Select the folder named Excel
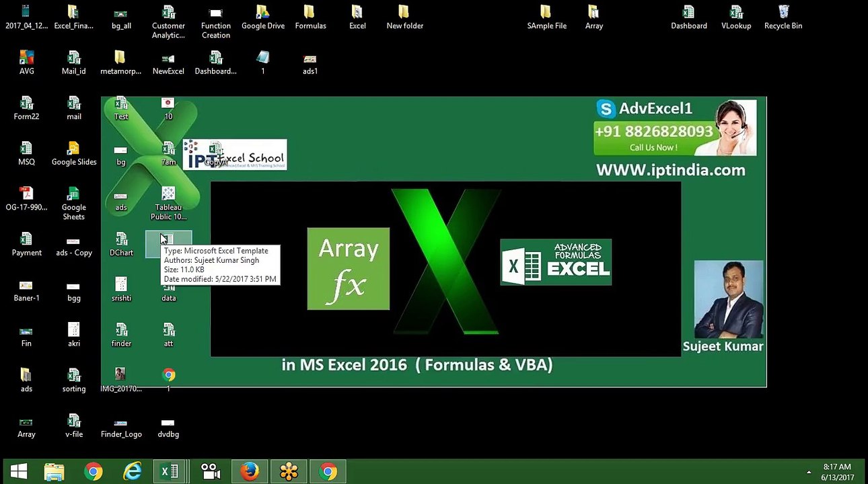868x484 pixels. 357,17
